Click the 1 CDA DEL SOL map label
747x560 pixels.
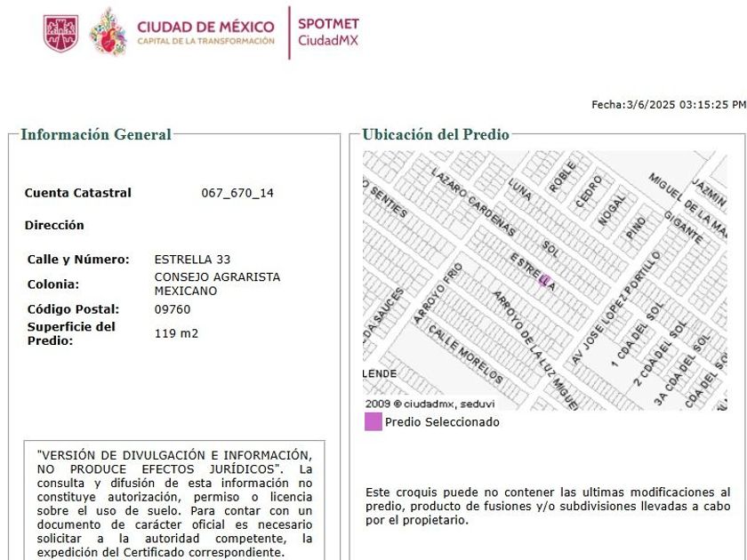(638, 335)
